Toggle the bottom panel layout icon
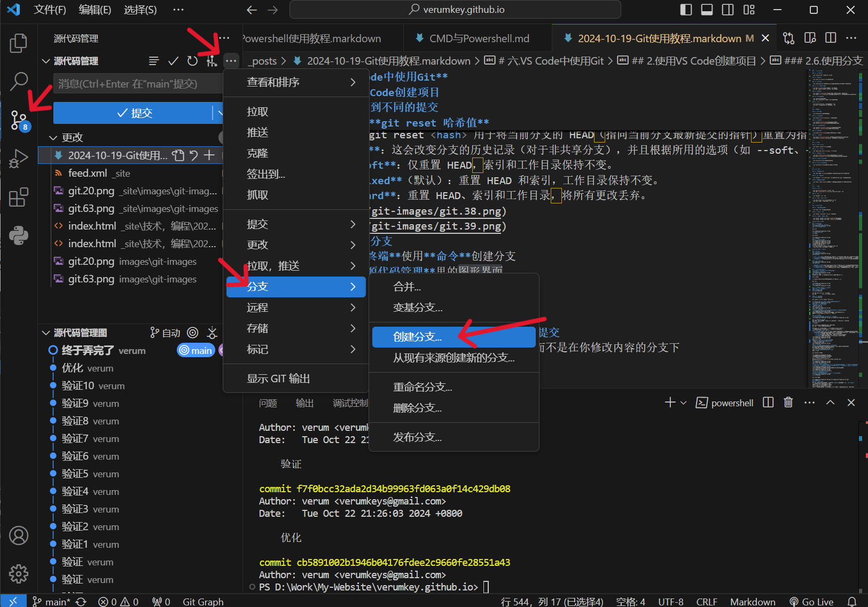 pyautogui.click(x=707, y=10)
